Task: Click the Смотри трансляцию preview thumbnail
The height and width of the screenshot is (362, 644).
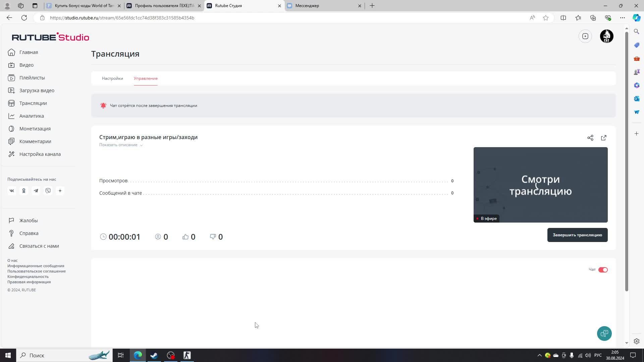Action: click(x=540, y=185)
